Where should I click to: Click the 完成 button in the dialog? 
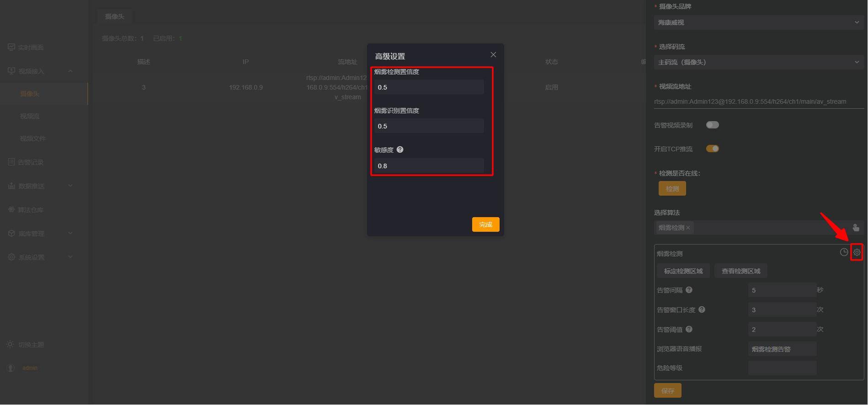(485, 224)
